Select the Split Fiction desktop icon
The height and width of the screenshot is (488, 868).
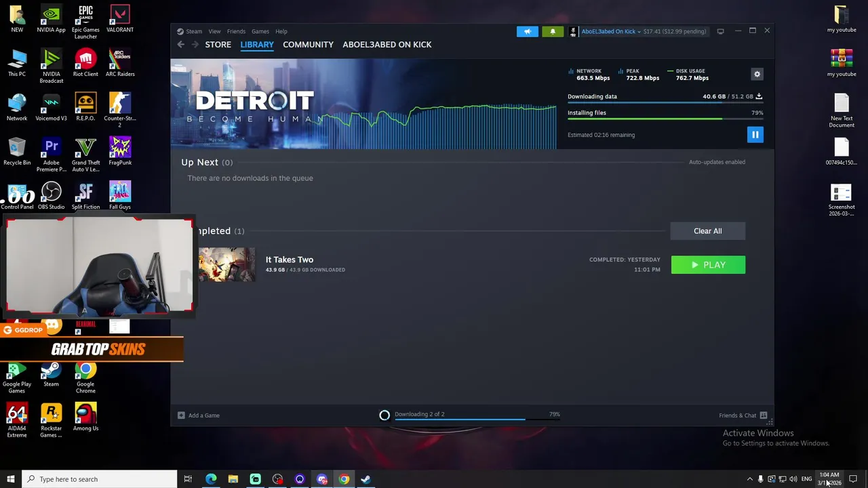coord(85,197)
